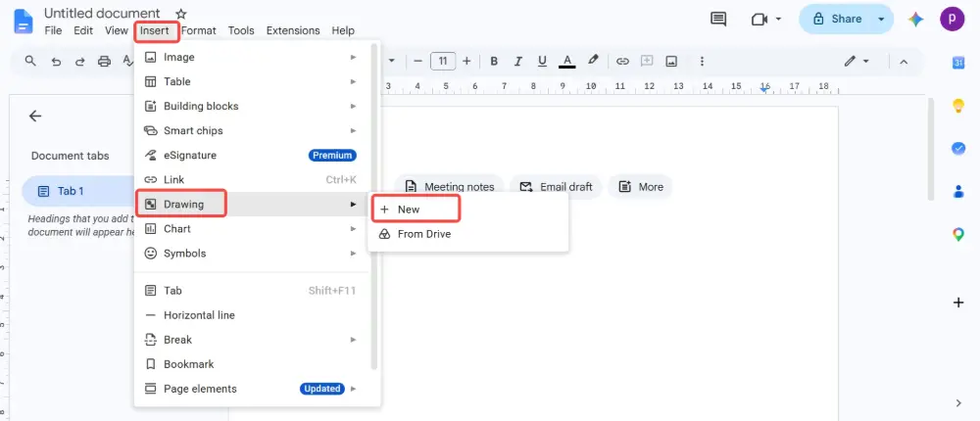Expand the Smart chips submenu
The image size is (980, 421).
coord(251,130)
